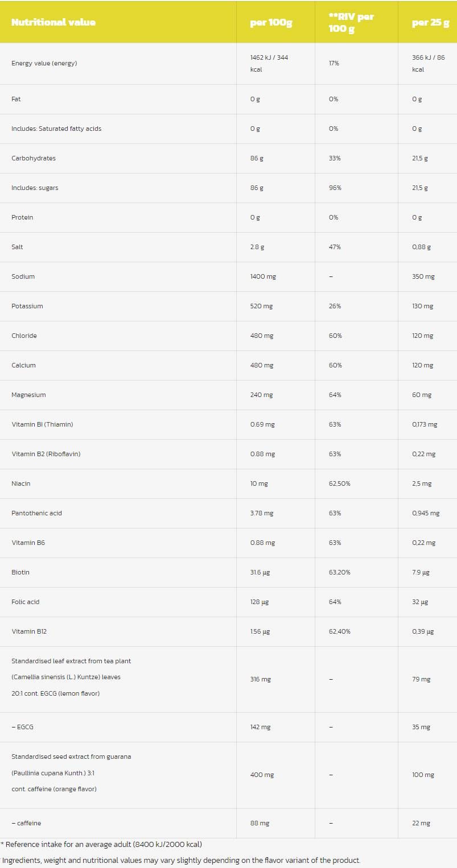This screenshot has width=457, height=868.
Task: Select the "– EGCG" row label
Action: (23, 727)
